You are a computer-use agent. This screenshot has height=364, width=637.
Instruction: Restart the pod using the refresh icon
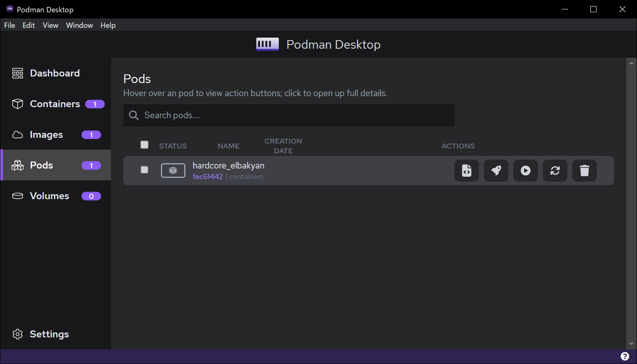click(x=555, y=170)
